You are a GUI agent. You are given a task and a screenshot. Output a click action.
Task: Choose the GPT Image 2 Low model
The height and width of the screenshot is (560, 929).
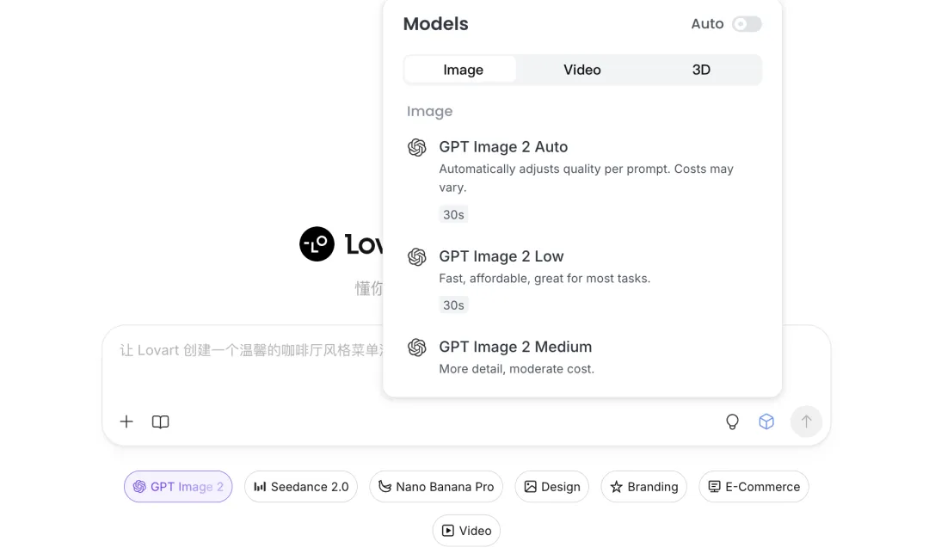[501, 256]
